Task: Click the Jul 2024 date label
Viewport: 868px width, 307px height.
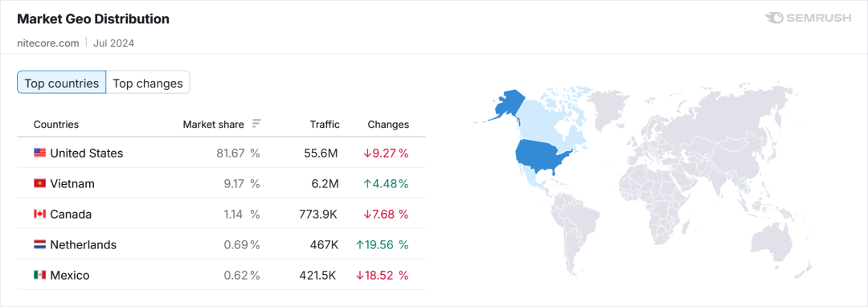Action: (x=113, y=43)
